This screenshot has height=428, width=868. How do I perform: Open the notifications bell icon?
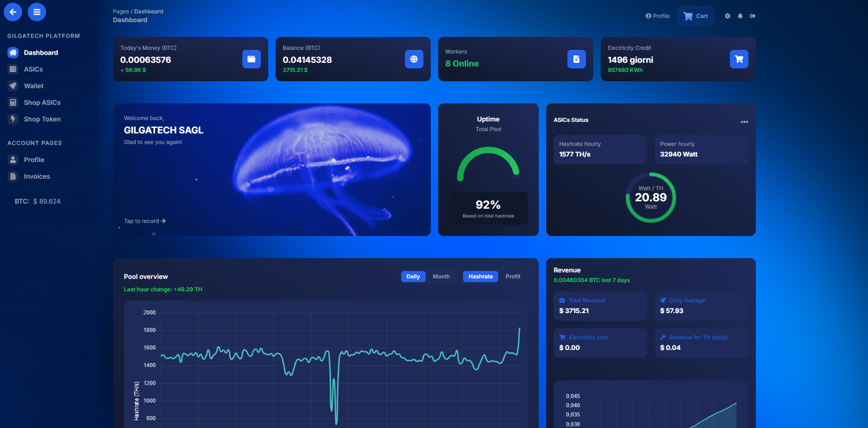(x=740, y=16)
